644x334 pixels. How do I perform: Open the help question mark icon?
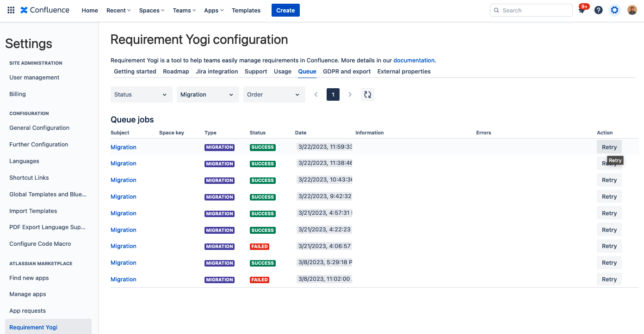(598, 10)
